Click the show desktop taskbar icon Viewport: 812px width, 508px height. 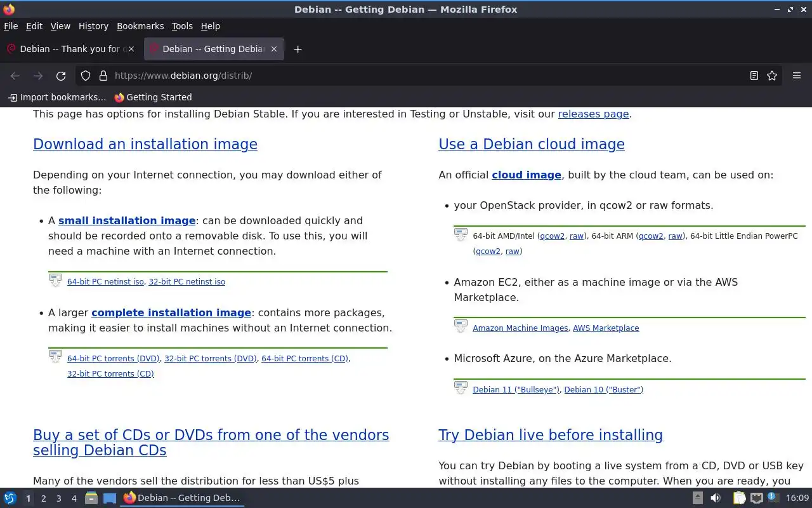tap(110, 498)
